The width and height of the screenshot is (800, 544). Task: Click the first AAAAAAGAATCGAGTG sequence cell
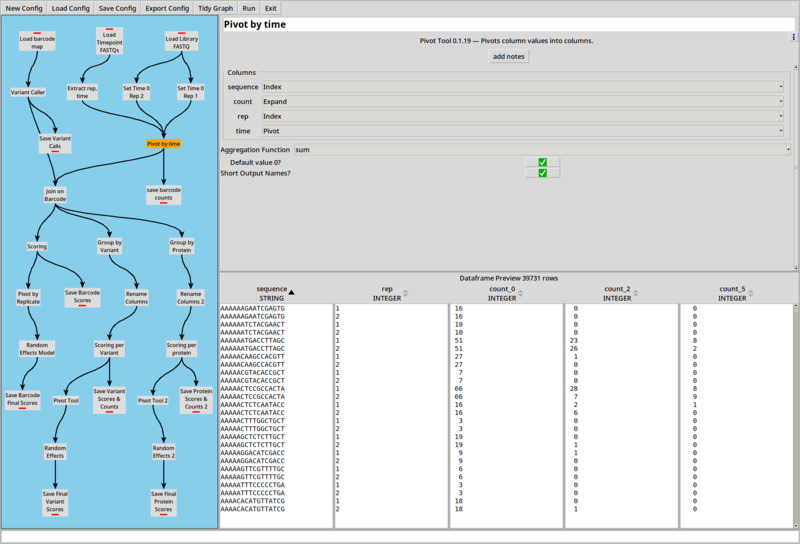click(253, 308)
